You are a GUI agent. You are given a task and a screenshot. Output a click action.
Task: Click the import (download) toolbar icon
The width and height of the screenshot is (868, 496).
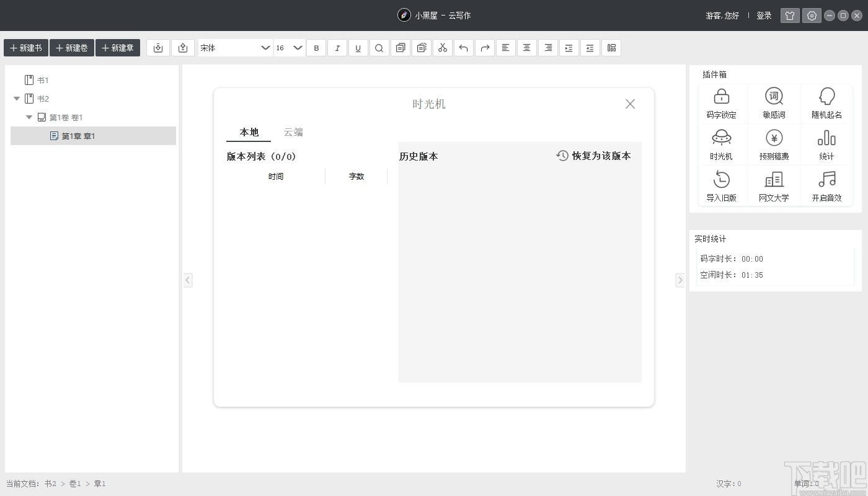pos(158,48)
